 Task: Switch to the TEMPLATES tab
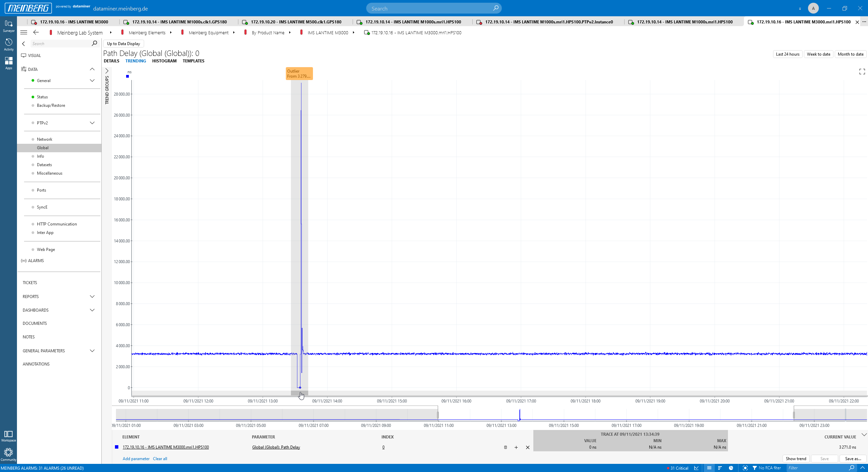pyautogui.click(x=194, y=61)
